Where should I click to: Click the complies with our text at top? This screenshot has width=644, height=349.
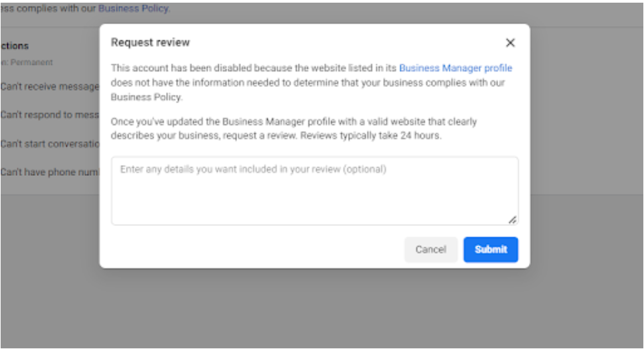pos(54,9)
